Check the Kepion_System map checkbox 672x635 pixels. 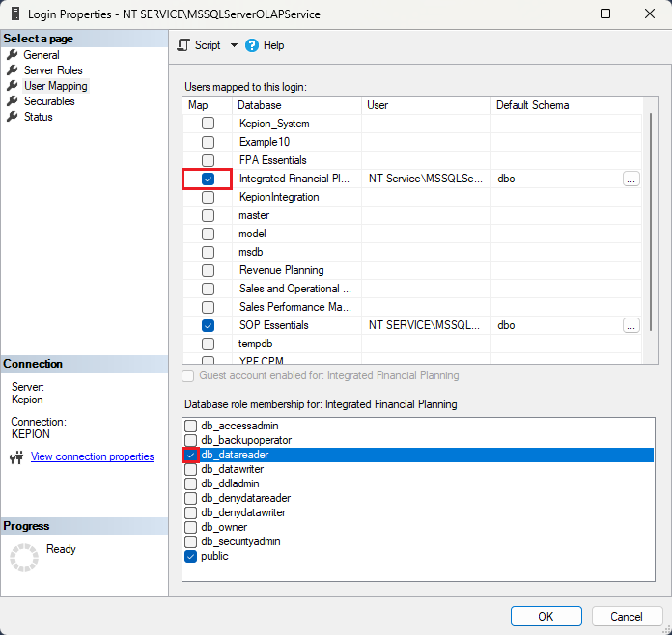point(208,124)
